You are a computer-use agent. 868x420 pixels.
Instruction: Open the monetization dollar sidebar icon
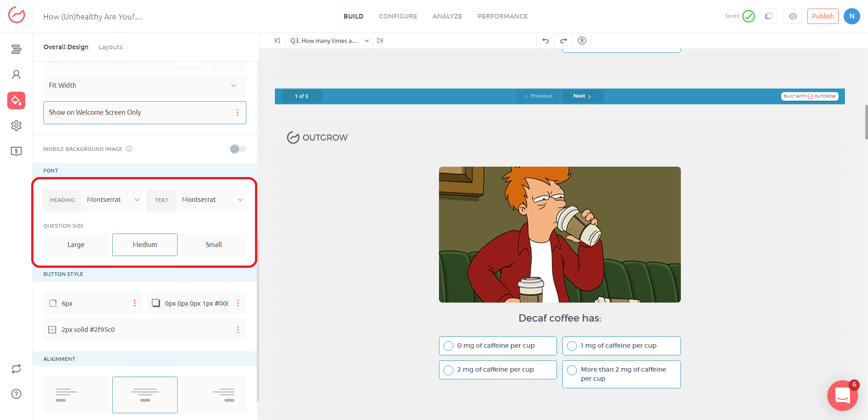(x=16, y=151)
